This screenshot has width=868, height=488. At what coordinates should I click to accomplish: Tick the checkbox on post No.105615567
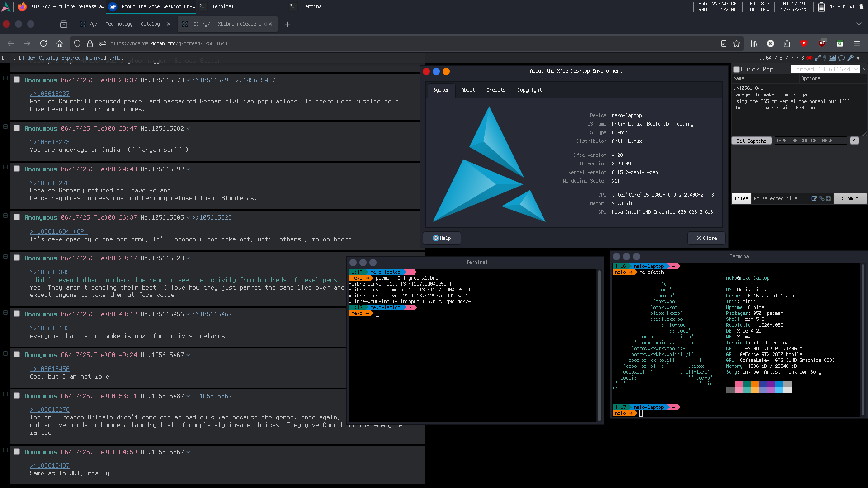tap(17, 451)
